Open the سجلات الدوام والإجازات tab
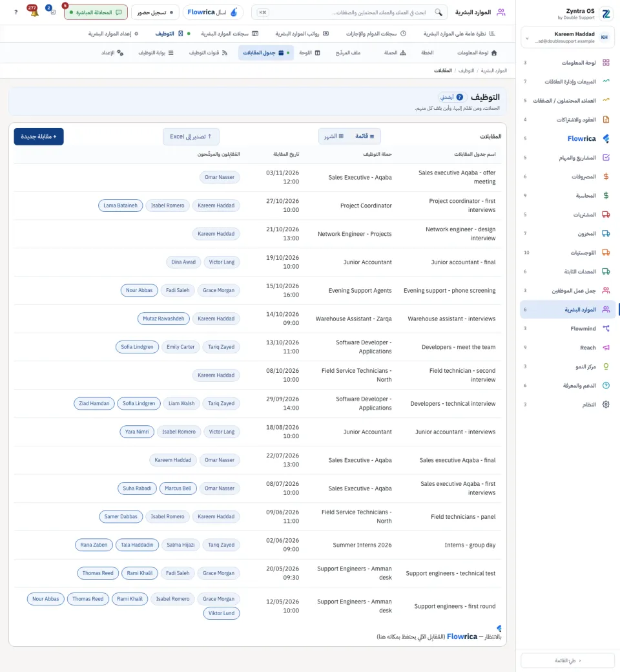This screenshot has height=672, width=620. (x=377, y=34)
